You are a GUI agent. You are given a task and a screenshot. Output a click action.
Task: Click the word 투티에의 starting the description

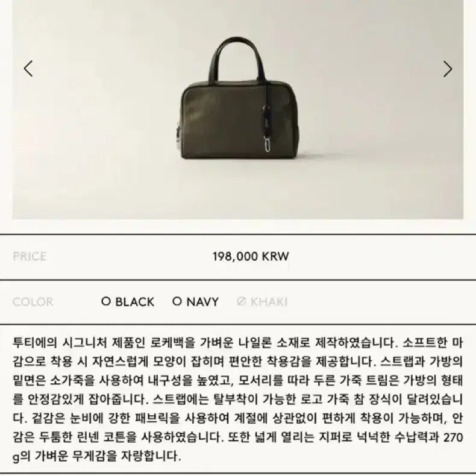[35, 343]
